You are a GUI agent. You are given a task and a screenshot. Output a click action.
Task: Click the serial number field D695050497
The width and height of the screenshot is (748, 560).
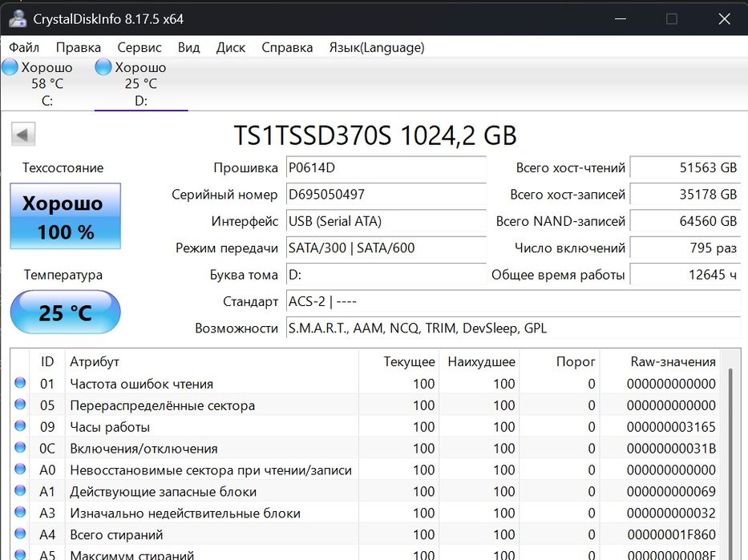(x=386, y=194)
